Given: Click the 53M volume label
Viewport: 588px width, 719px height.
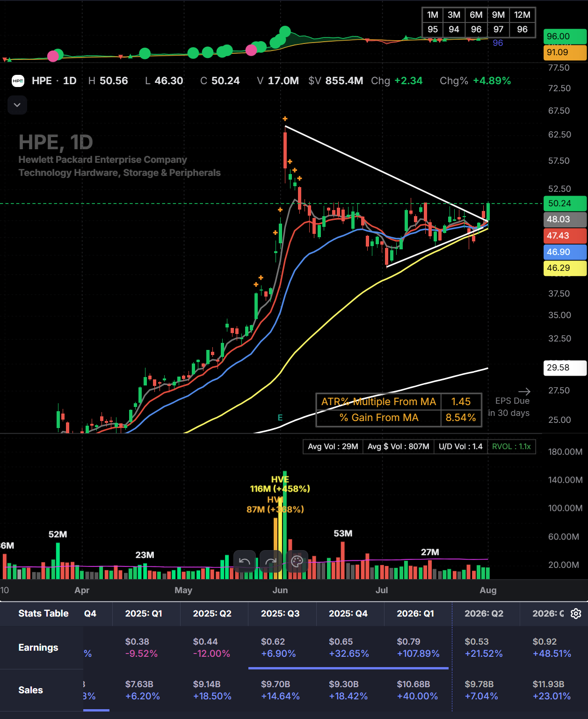Looking at the screenshot, I should (x=343, y=533).
